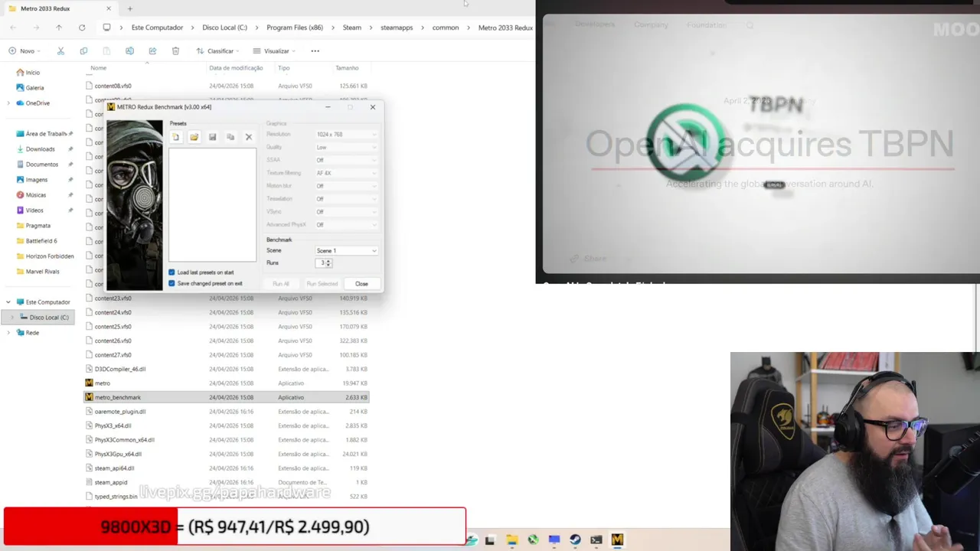Open the Battlefield 6 sidebar folder

(41, 241)
